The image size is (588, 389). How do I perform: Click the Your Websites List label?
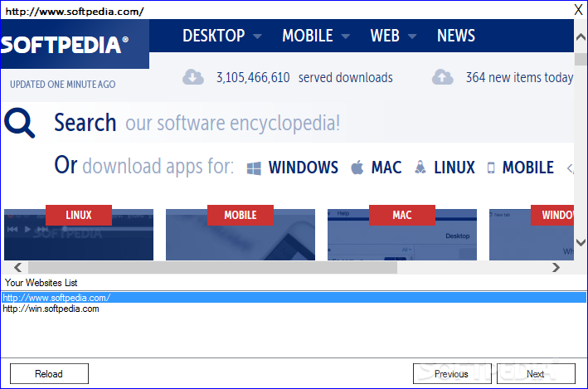(x=41, y=283)
